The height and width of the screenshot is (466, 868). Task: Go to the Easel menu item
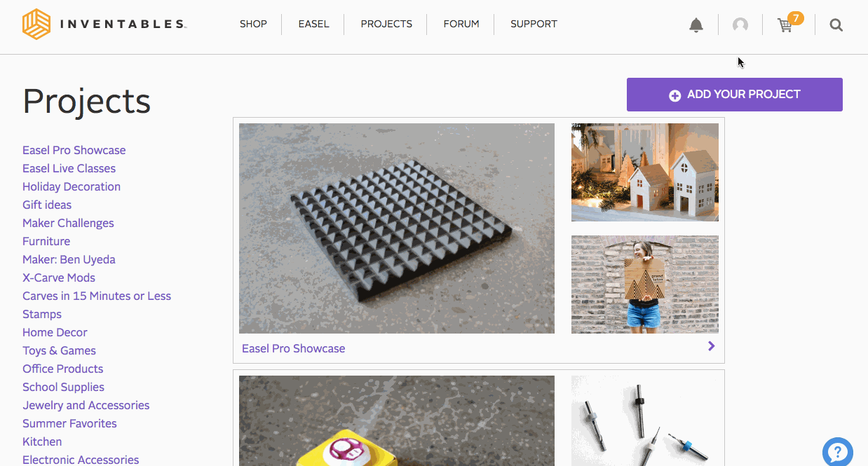coord(313,24)
